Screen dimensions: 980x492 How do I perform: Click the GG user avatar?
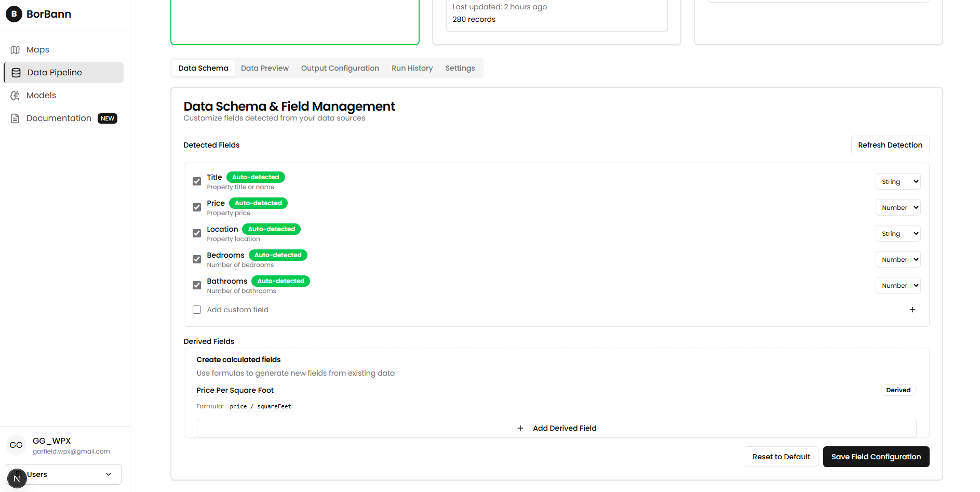click(16, 445)
